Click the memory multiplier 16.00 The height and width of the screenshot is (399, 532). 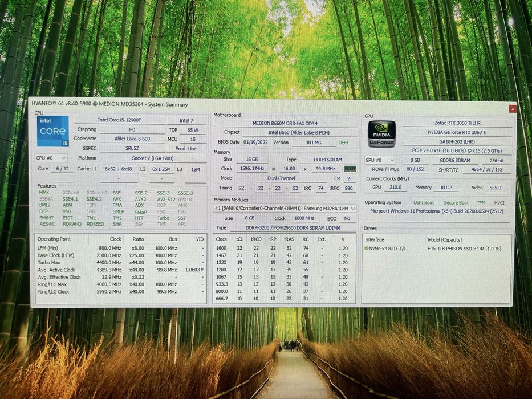click(289, 169)
